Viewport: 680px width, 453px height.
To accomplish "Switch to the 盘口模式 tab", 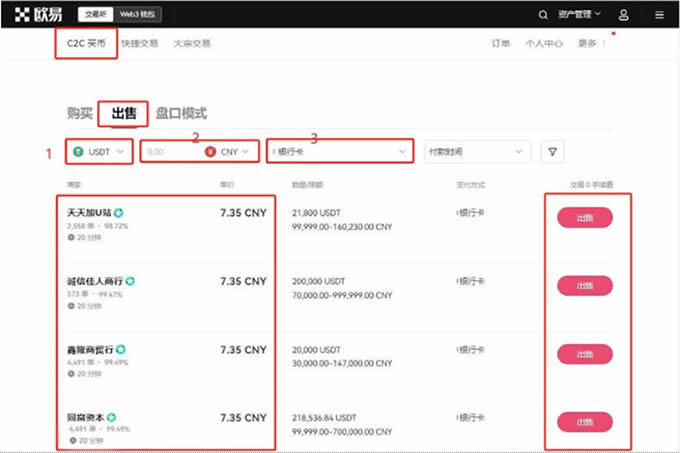I will (181, 114).
